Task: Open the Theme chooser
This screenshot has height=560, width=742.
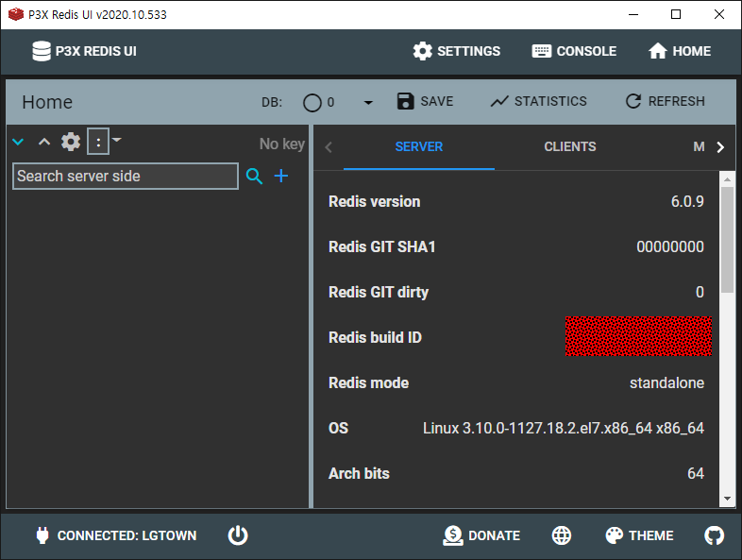Action: tap(639, 535)
